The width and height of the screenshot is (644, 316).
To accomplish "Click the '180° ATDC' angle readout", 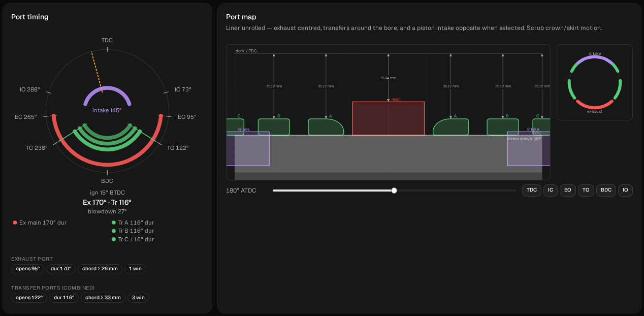I will [x=241, y=191].
